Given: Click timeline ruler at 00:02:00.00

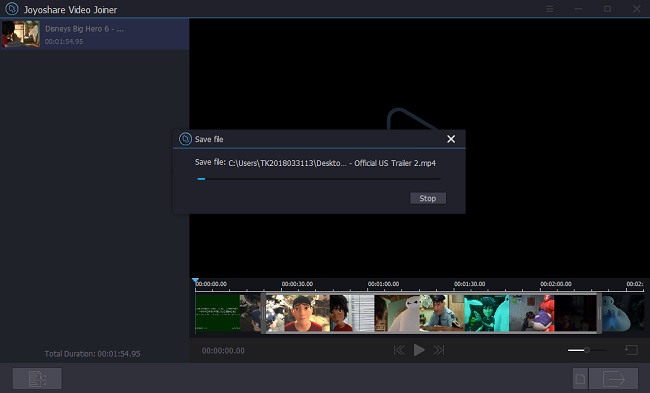Looking at the screenshot, I should (x=555, y=284).
